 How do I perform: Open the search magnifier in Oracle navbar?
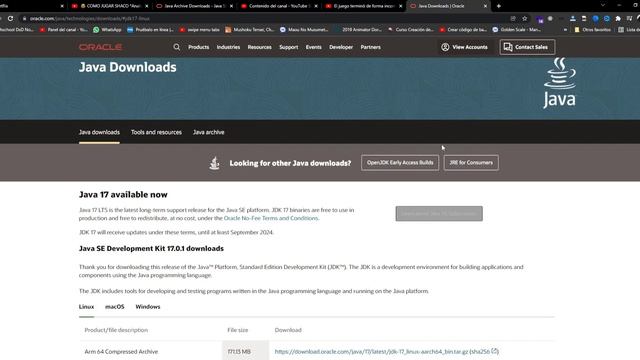click(x=177, y=47)
